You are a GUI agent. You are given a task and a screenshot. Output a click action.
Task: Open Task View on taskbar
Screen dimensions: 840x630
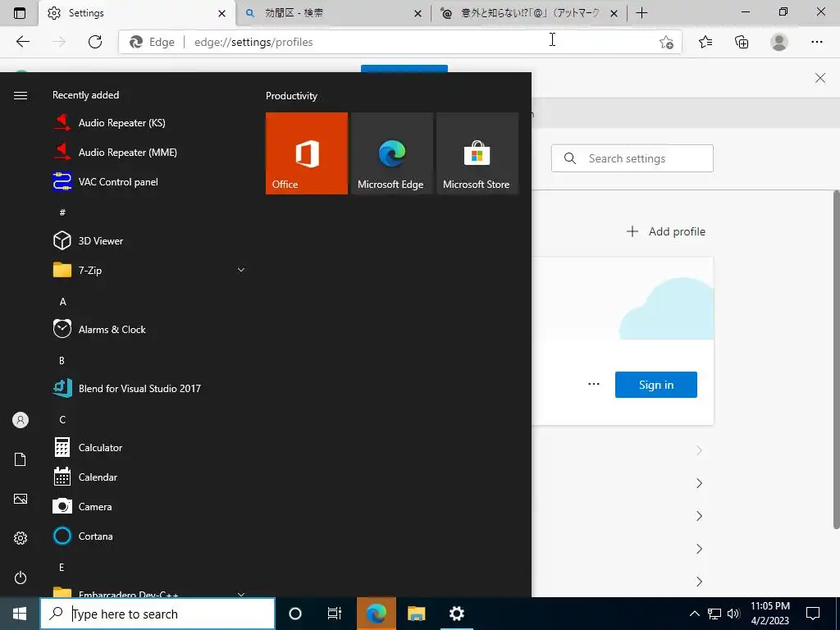335,614
